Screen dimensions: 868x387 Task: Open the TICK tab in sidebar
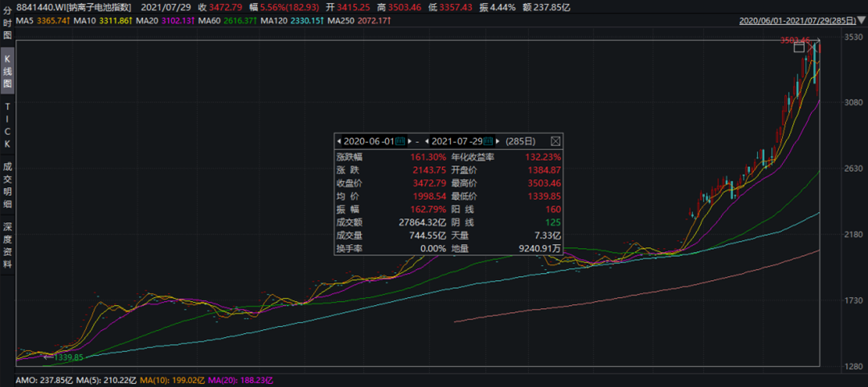pyautogui.click(x=7, y=124)
